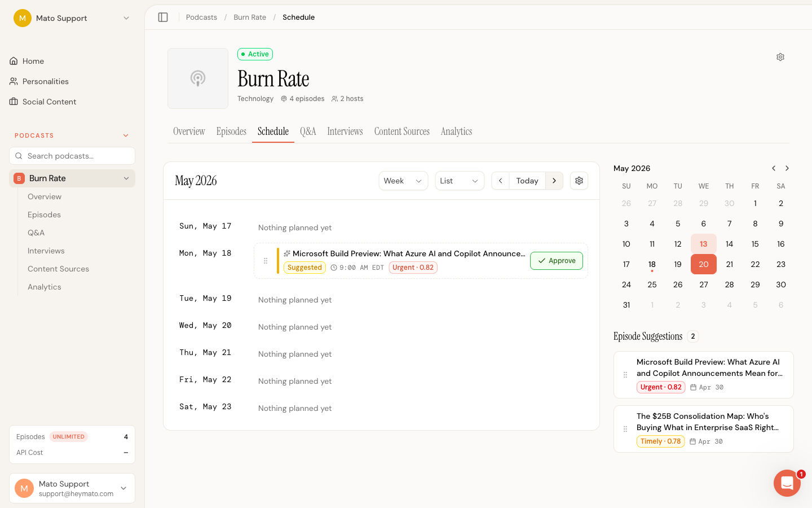Go to previous week arrow

(500, 181)
